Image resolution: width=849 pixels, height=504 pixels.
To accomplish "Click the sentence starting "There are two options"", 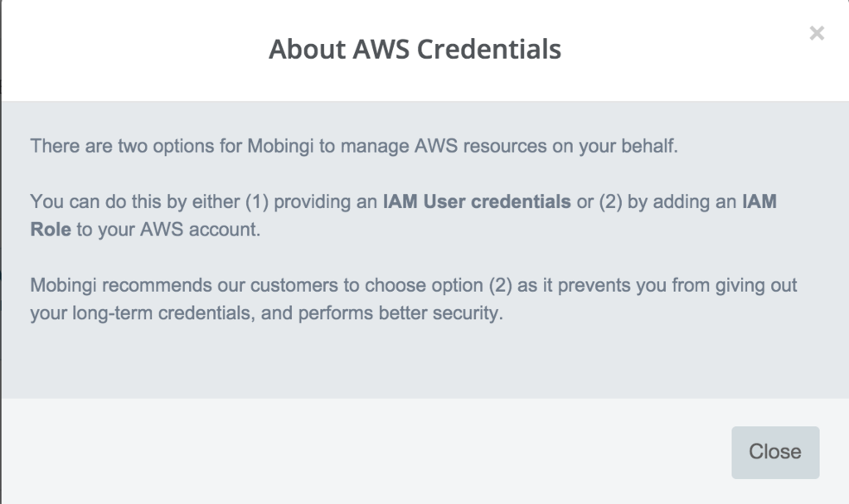I will pyautogui.click(x=354, y=147).
